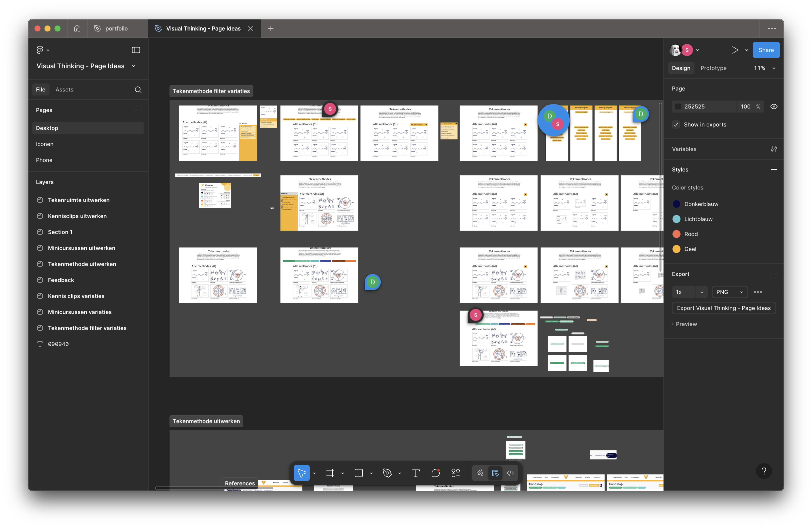812x528 pixels.
Task: Expand the export Preview section
Action: [684, 324]
